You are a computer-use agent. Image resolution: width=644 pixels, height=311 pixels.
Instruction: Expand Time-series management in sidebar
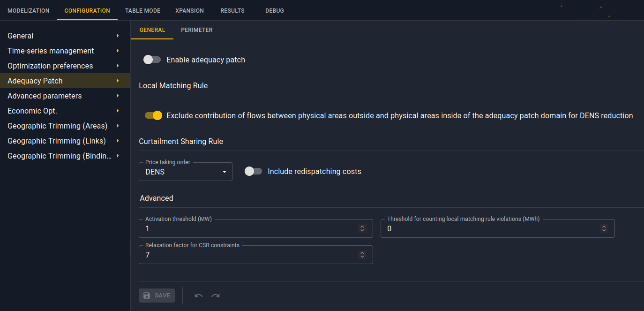click(65, 51)
